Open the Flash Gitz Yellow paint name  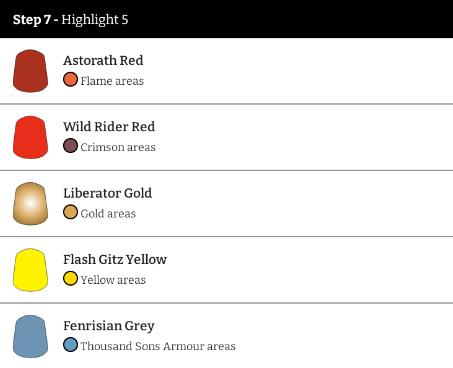tap(115, 259)
